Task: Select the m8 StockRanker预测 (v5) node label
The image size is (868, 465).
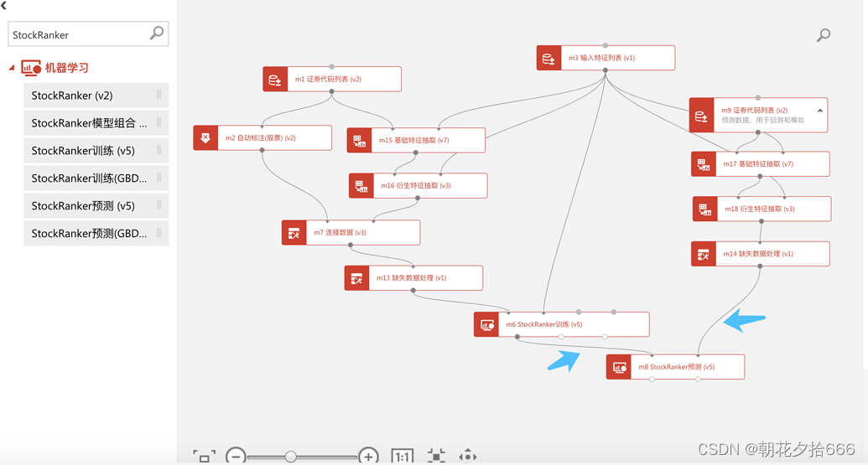Action: (x=676, y=367)
